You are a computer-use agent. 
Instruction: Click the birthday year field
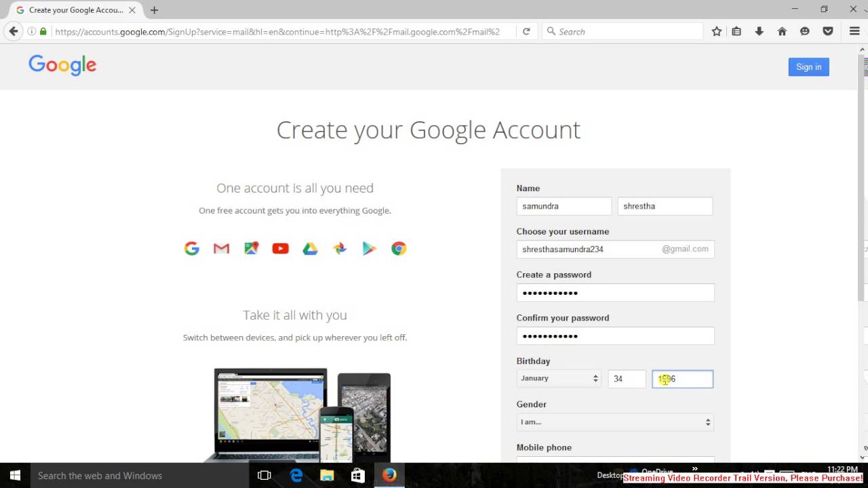(682, 379)
